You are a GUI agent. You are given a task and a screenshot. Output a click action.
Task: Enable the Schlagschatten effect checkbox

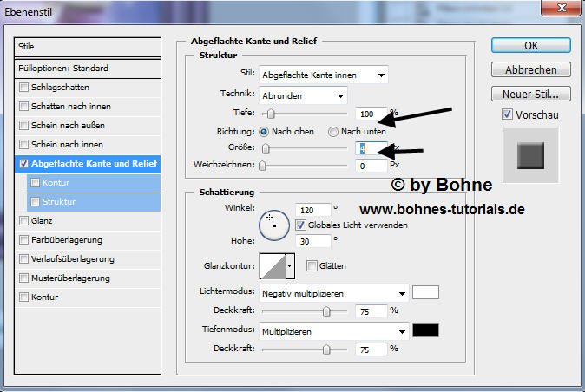pyautogui.click(x=23, y=88)
